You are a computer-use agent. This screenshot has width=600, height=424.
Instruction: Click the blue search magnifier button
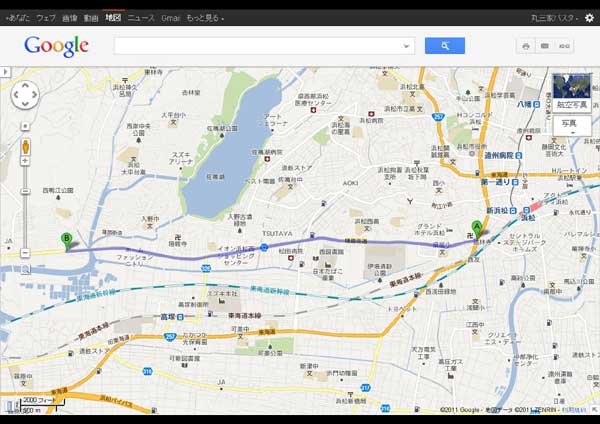(445, 46)
